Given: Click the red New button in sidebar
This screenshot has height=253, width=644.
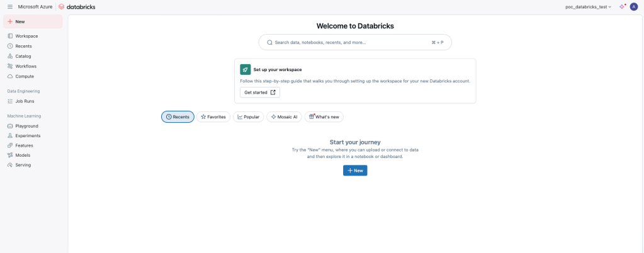Looking at the screenshot, I should [x=33, y=21].
